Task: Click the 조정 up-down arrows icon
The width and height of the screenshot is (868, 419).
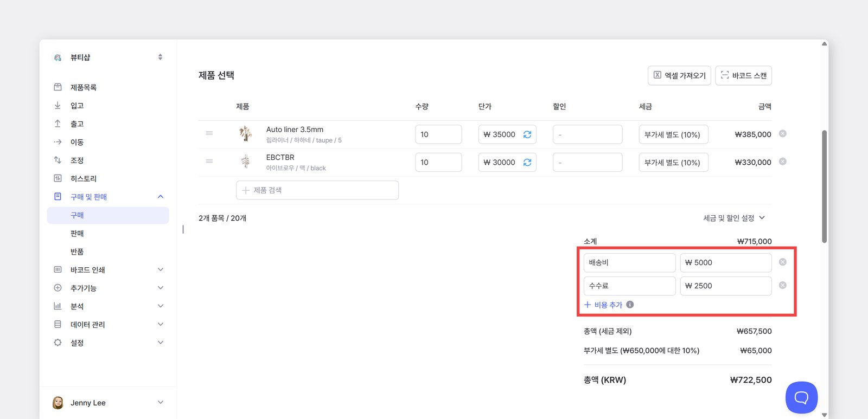Action: [x=58, y=160]
